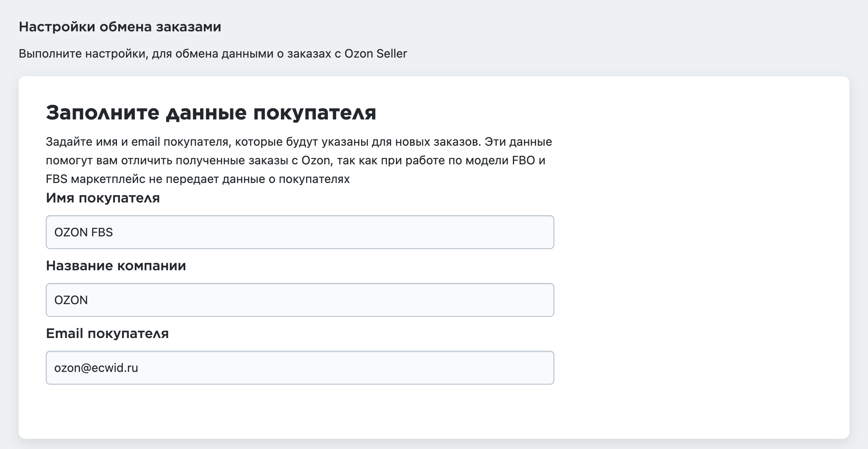
Task: Click the heading Заполните данные покупателя
Action: [211, 113]
